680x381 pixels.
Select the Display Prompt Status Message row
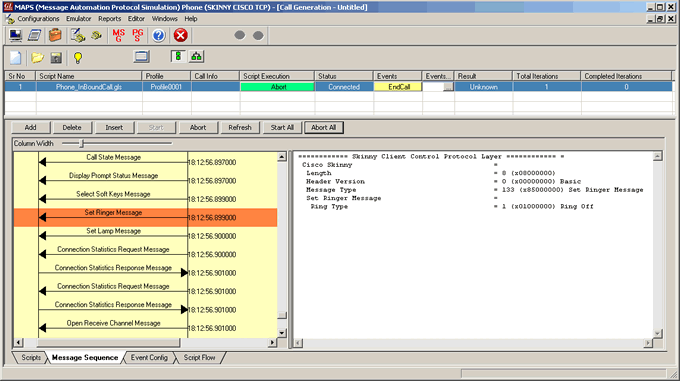click(x=145, y=180)
